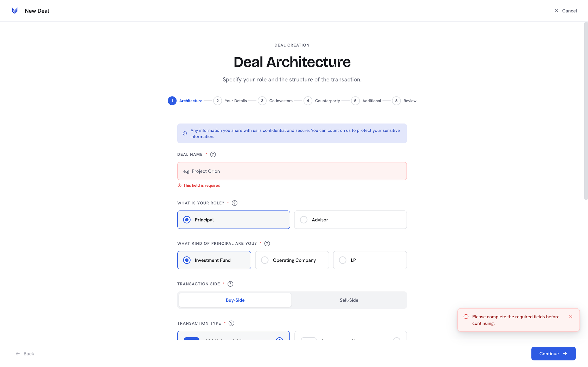Select the LP principal type

click(370, 260)
